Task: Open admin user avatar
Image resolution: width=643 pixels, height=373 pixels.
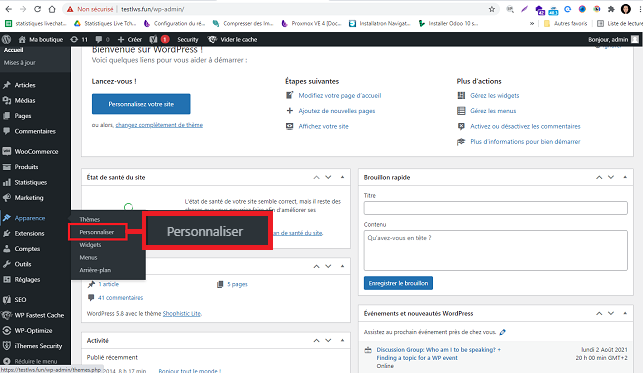Action: point(635,39)
